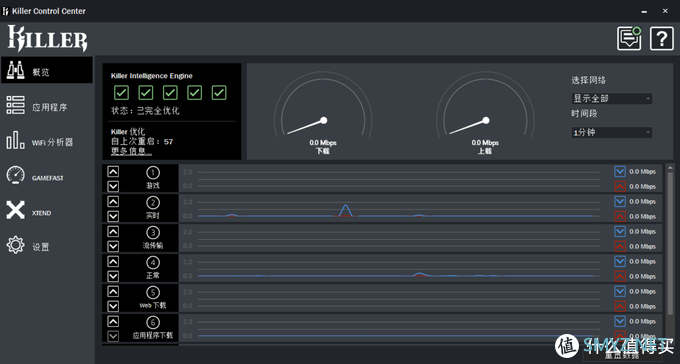The width and height of the screenshot is (680, 364).
Task: Click blue download icon in 应用程序下载 row
Action: point(620,321)
